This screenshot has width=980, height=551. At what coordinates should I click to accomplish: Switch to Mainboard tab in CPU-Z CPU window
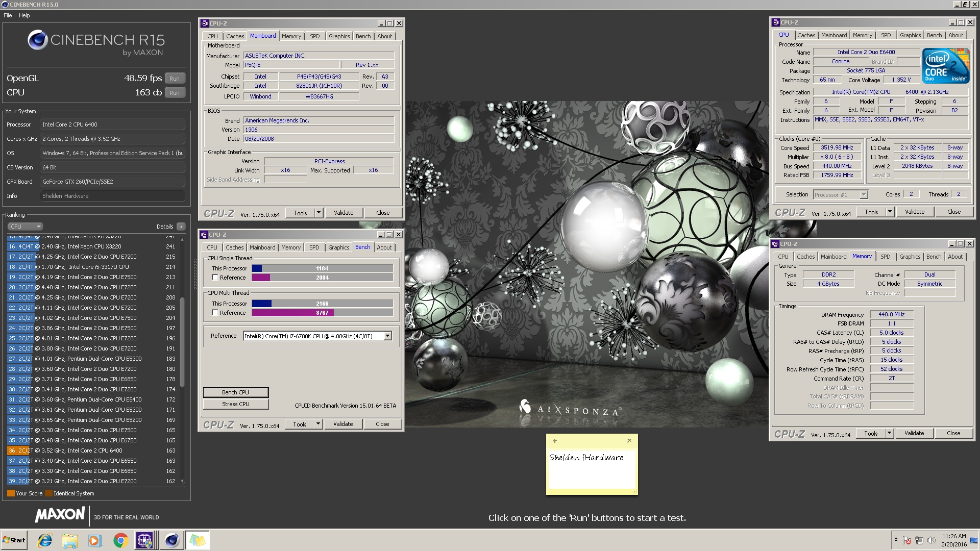pos(834,35)
